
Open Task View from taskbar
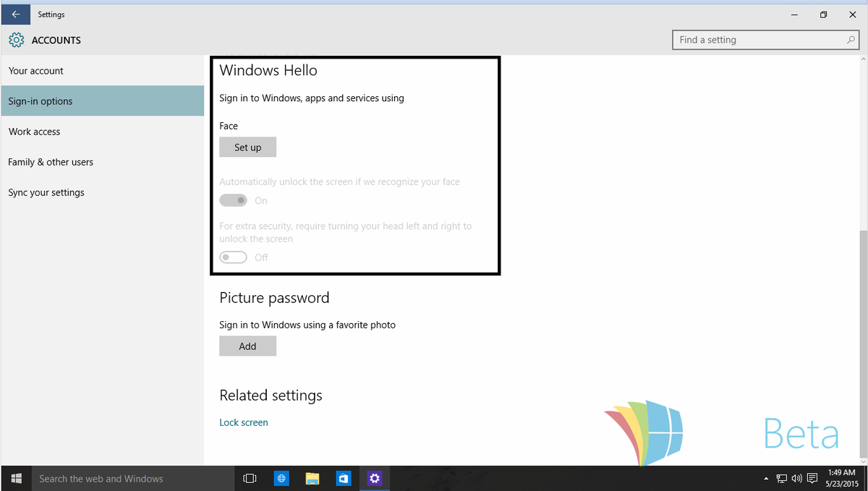pyautogui.click(x=250, y=478)
